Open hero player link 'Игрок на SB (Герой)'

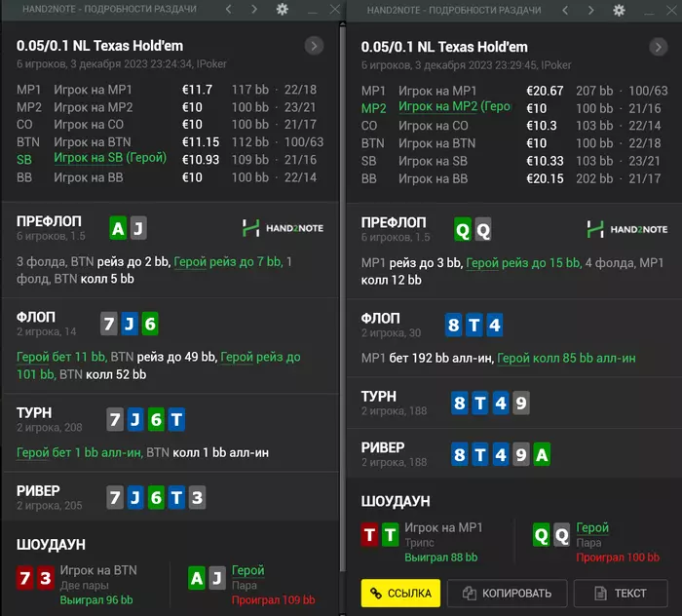110,158
